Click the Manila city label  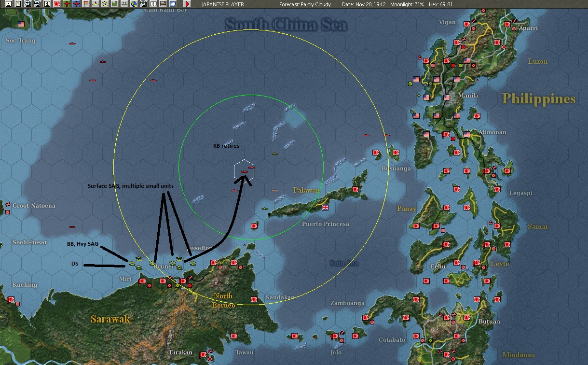(x=468, y=96)
